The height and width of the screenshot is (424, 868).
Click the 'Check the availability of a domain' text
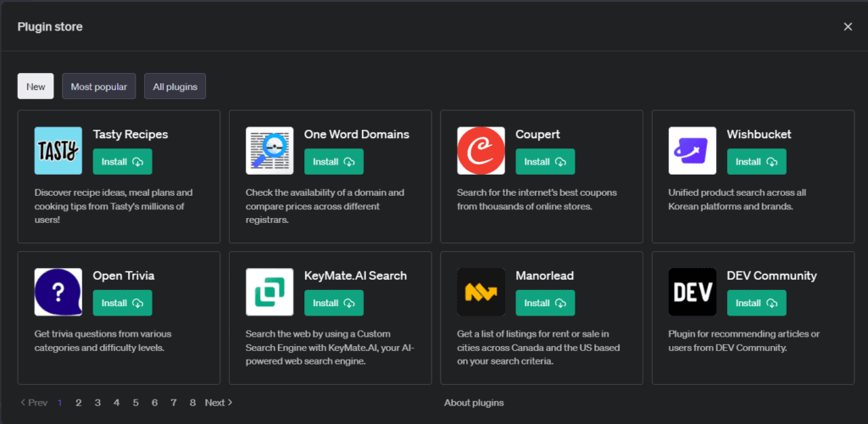pyautogui.click(x=325, y=206)
